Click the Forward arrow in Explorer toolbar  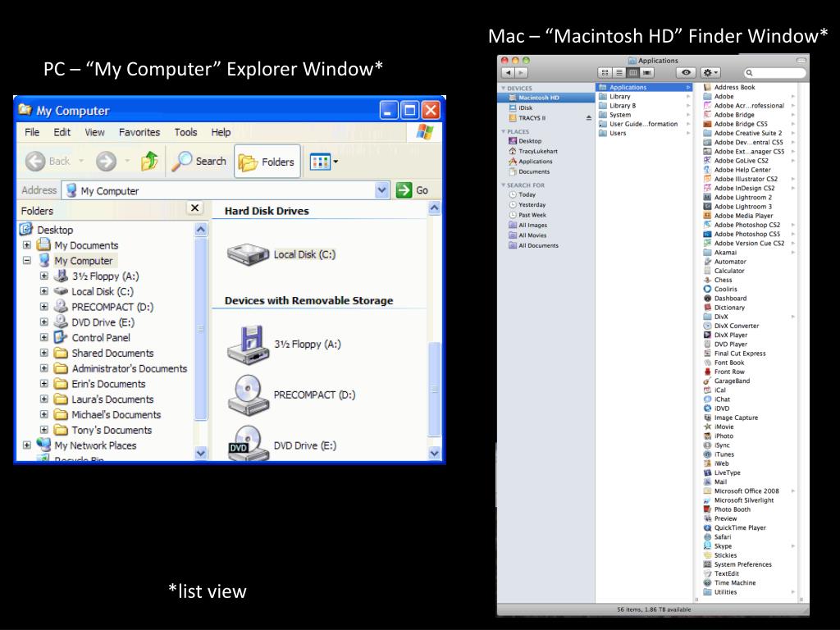(106, 161)
